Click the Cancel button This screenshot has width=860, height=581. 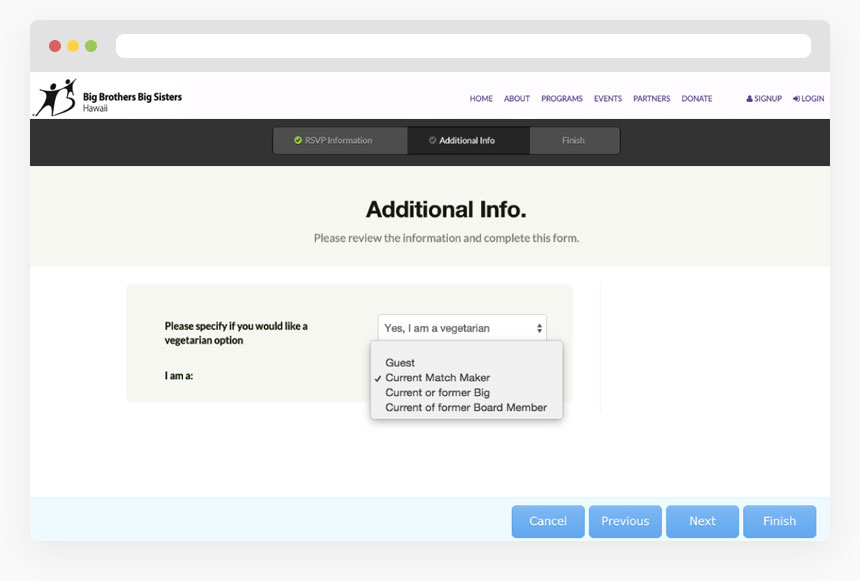point(548,521)
